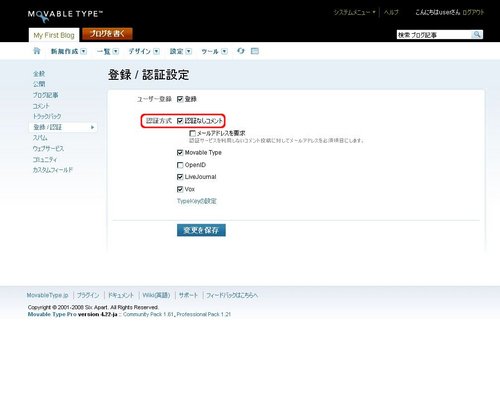Open the 一覧 dropdown menu

point(108,51)
